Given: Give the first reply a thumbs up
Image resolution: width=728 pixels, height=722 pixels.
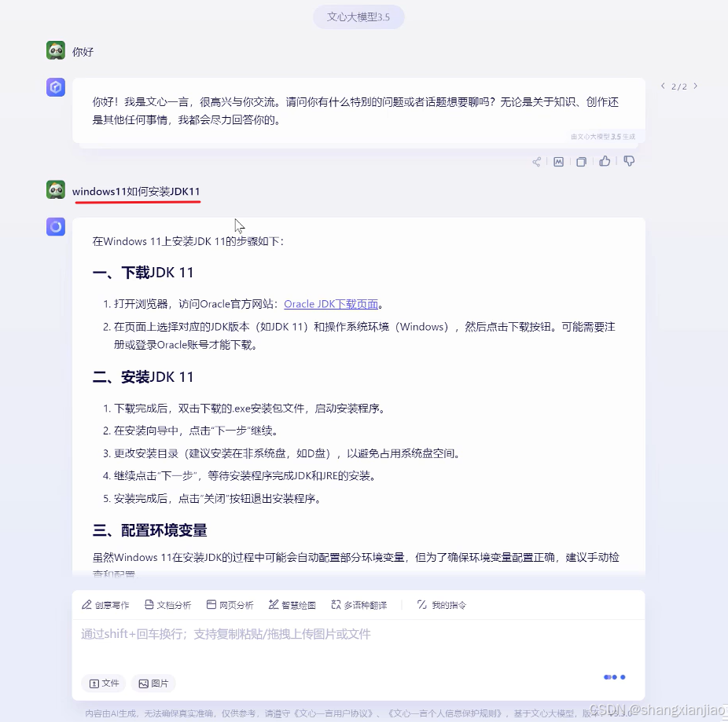Looking at the screenshot, I should click(x=605, y=161).
